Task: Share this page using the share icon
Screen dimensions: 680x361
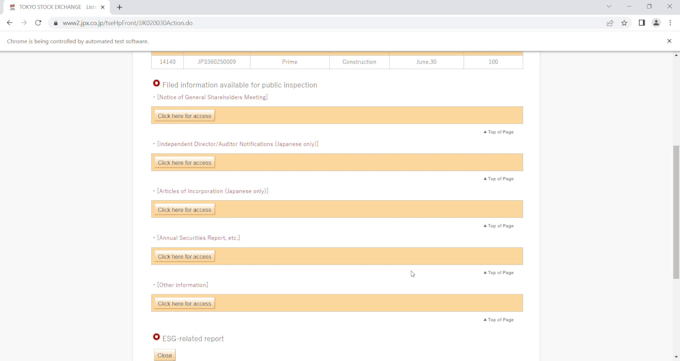Action: pos(610,23)
